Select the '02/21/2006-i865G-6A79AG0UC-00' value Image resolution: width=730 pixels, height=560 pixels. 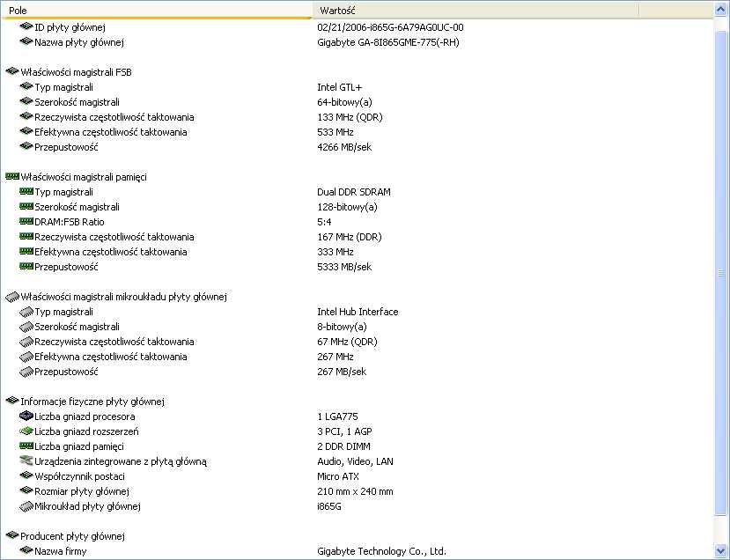tap(390, 27)
